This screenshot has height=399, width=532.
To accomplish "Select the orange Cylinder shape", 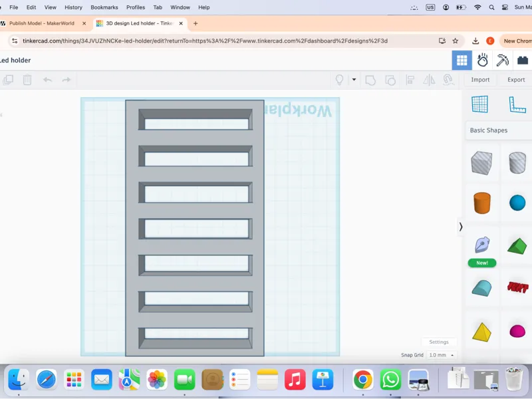I will point(481,203).
